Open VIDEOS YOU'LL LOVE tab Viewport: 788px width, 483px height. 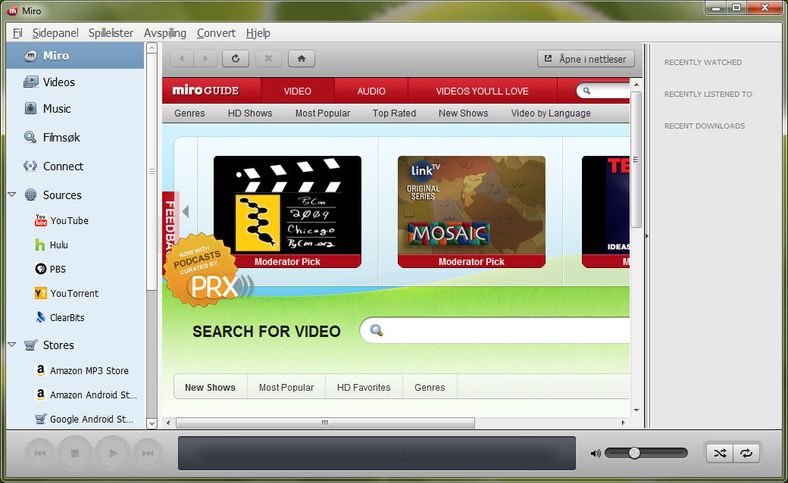[x=482, y=91]
